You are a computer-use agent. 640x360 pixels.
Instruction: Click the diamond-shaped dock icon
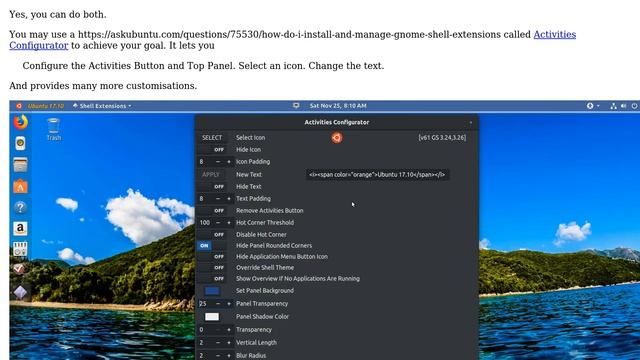[x=20, y=292]
